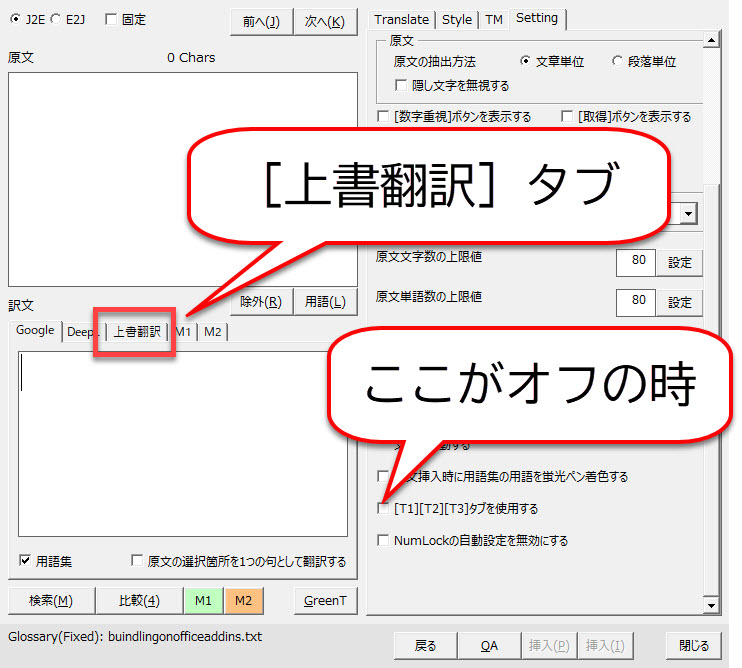Switch to the TM tab
The height and width of the screenshot is (668, 742).
click(x=493, y=19)
